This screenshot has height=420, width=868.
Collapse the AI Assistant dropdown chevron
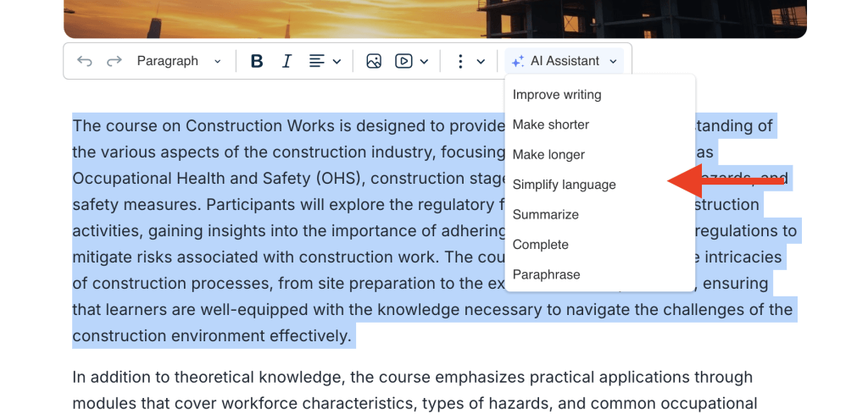(614, 61)
